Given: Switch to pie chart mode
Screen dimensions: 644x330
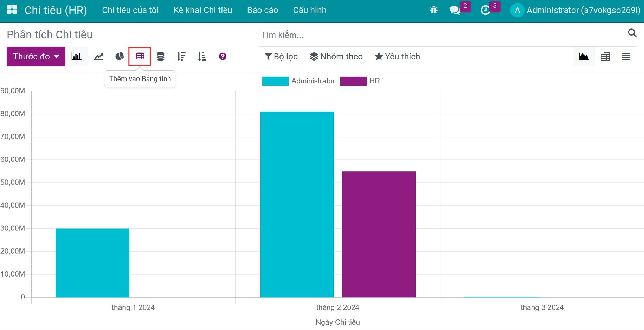Looking at the screenshot, I should point(120,56).
